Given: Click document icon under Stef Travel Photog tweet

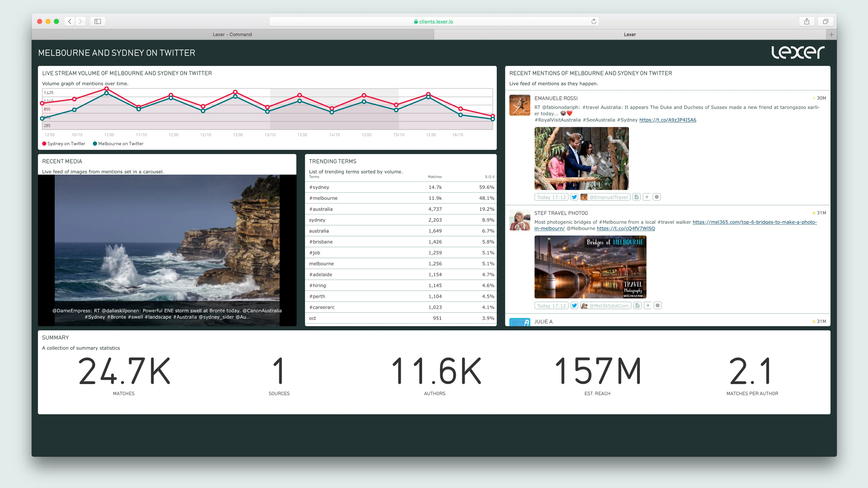Looking at the screenshot, I should pos(637,305).
